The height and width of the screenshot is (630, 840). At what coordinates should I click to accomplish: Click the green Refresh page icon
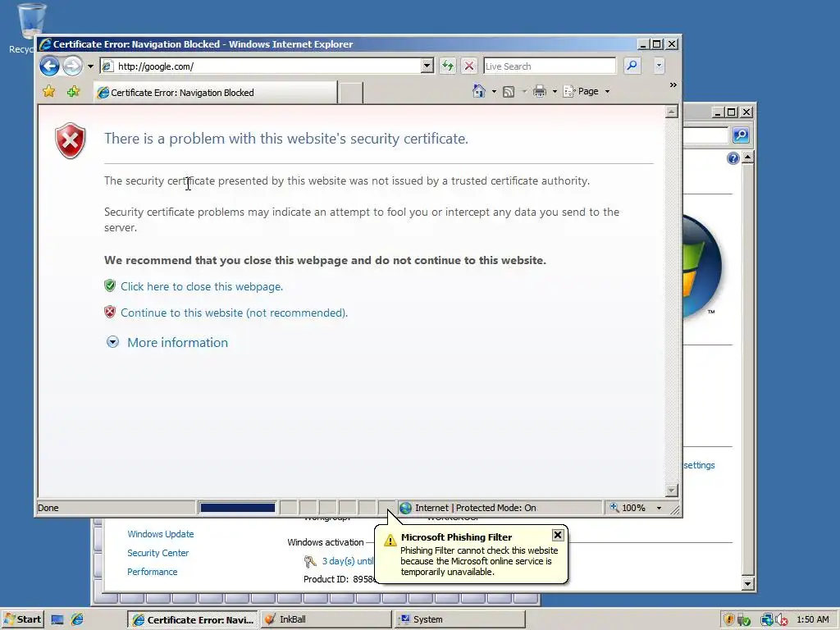[447, 66]
